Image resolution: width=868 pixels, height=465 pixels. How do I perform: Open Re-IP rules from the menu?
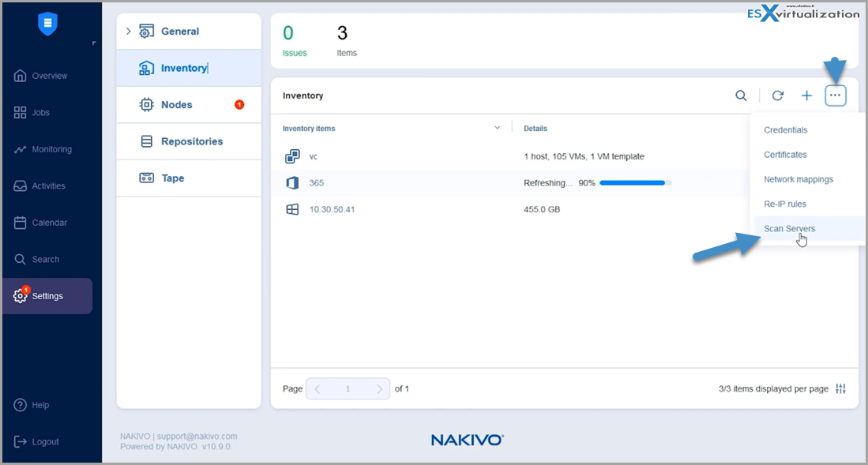tap(785, 204)
